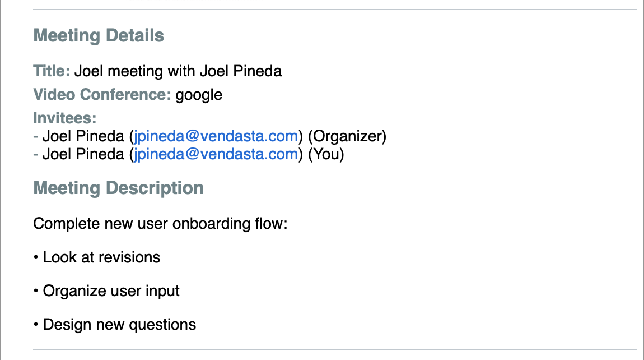Click the Meeting Details heading
Screen dimensions: 644x360
click(x=99, y=35)
